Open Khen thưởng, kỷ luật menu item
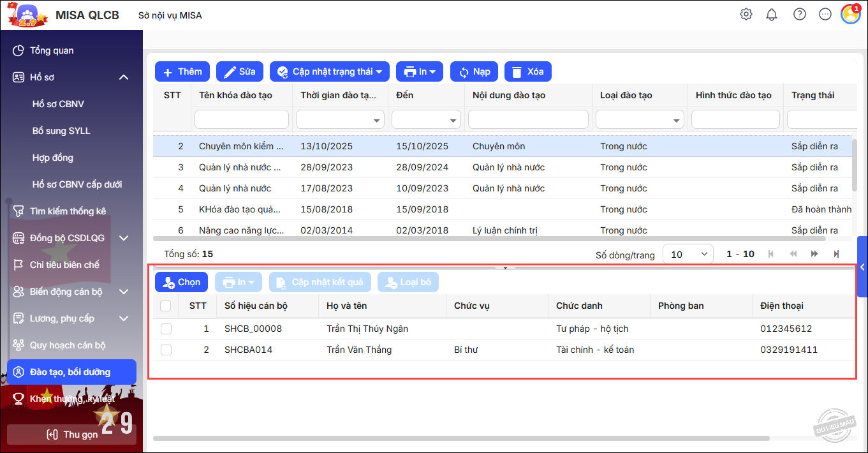 (x=71, y=399)
